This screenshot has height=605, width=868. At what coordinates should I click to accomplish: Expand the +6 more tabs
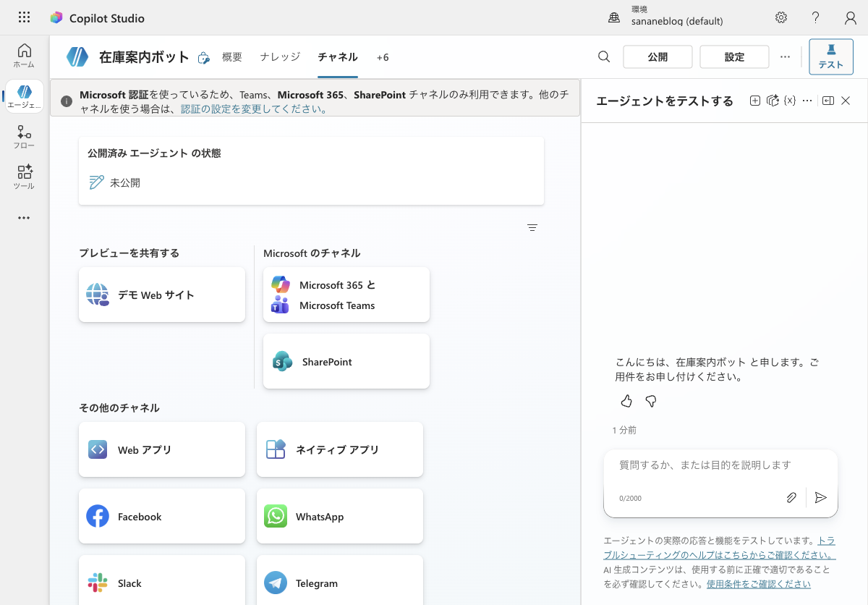pos(383,56)
